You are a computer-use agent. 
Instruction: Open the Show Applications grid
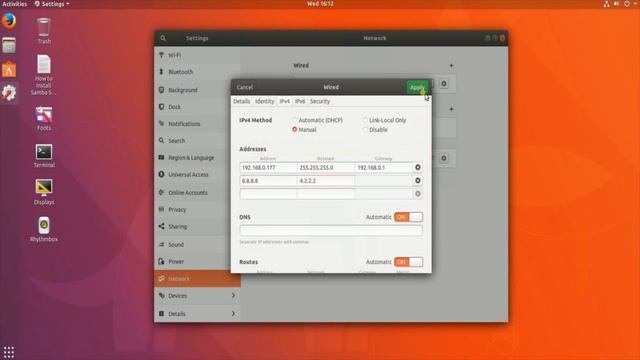coord(9,351)
